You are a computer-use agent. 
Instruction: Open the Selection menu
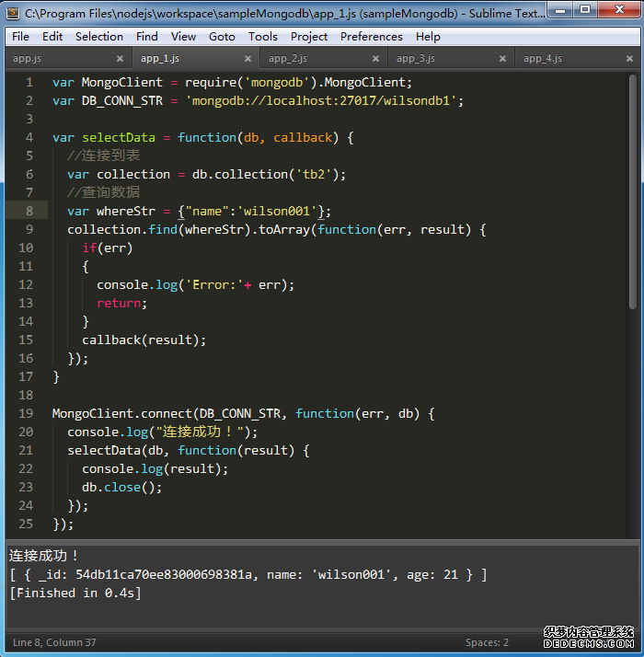(98, 37)
